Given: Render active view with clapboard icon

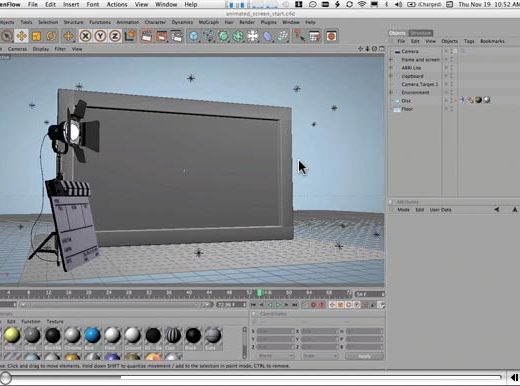Looking at the screenshot, I should (147, 36).
